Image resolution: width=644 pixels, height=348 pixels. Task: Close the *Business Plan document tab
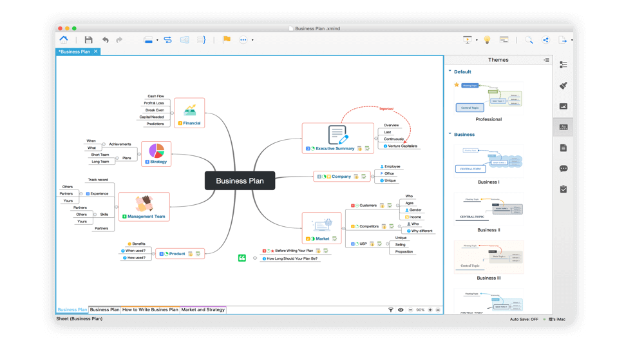tap(96, 52)
